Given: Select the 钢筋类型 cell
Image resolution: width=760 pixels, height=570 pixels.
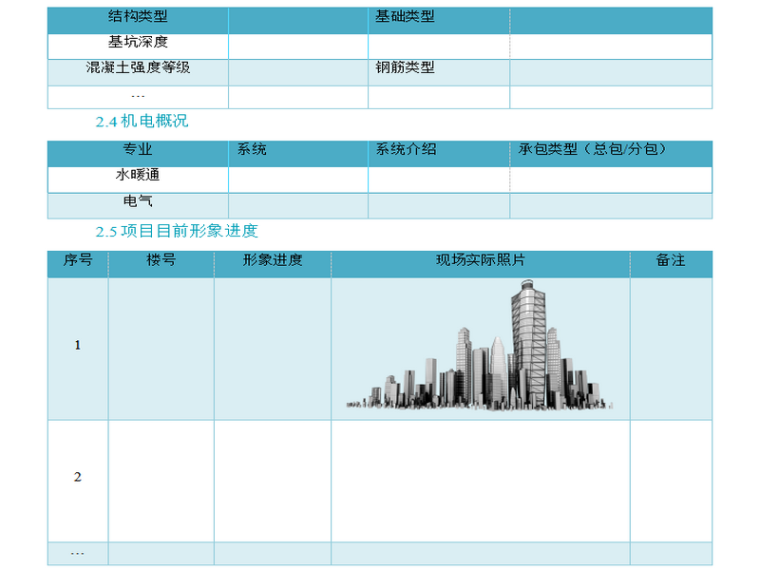Looking at the screenshot, I should pos(405,68).
